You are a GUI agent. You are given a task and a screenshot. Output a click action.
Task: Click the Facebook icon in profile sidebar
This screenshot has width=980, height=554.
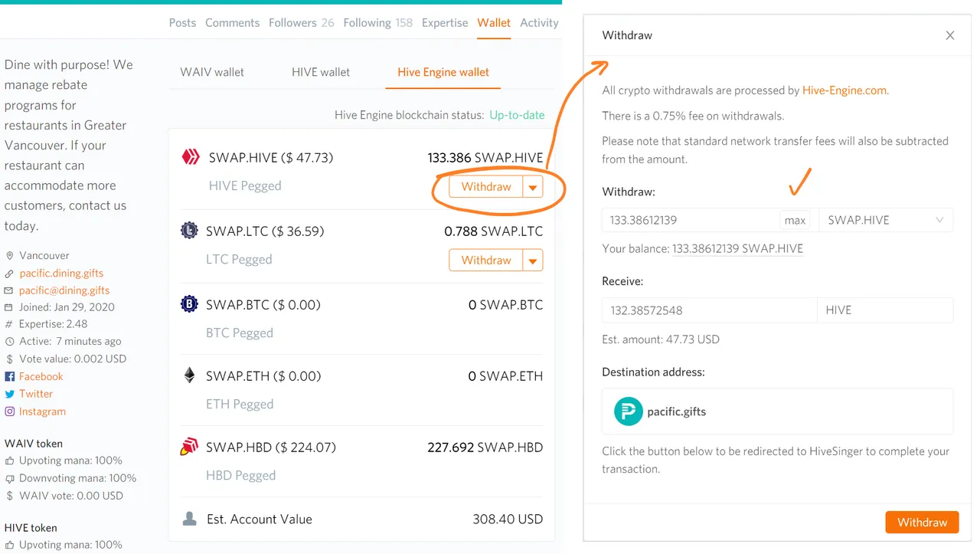pyautogui.click(x=10, y=376)
